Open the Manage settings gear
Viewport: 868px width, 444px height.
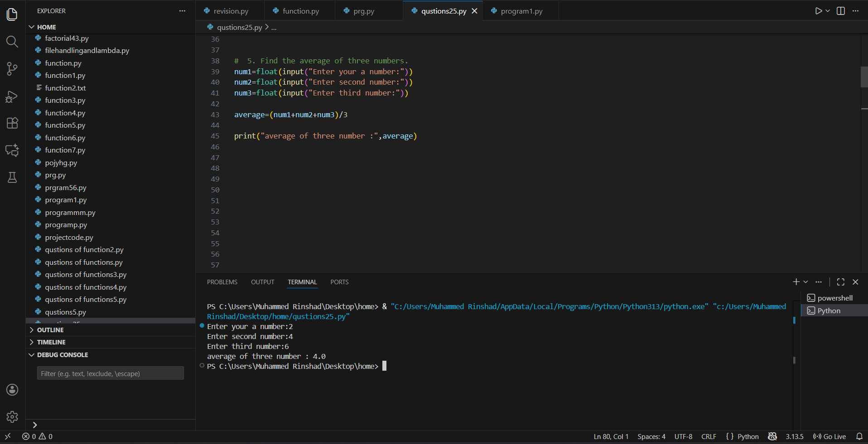point(12,417)
